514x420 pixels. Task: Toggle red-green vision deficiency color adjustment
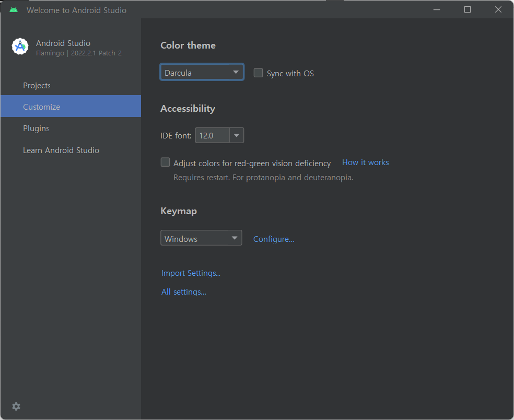165,162
